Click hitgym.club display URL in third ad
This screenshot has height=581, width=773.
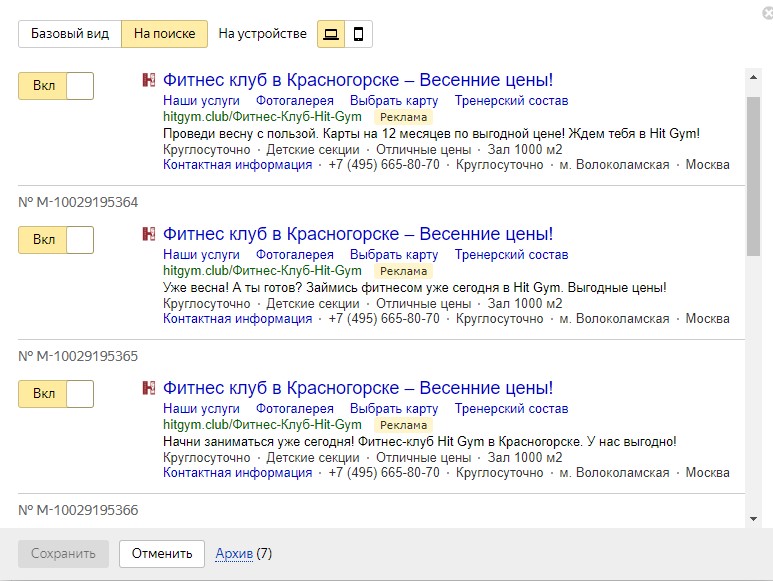pyautogui.click(x=262, y=425)
